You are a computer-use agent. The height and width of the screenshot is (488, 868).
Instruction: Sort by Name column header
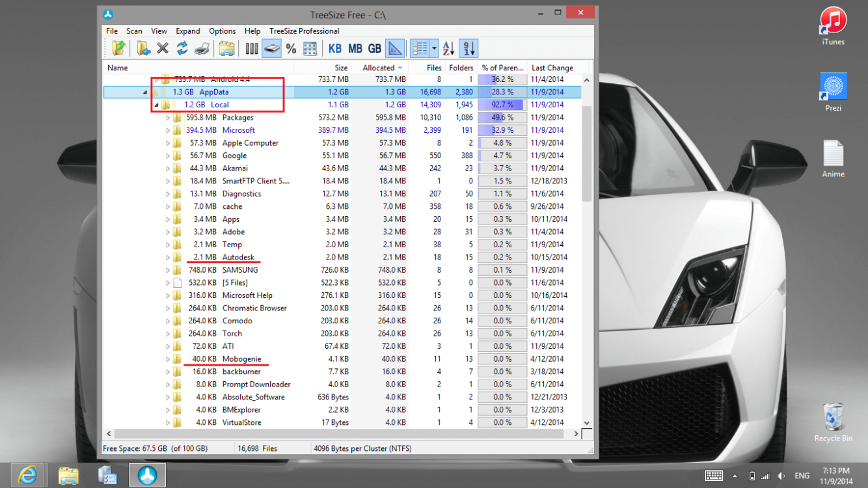(198, 68)
